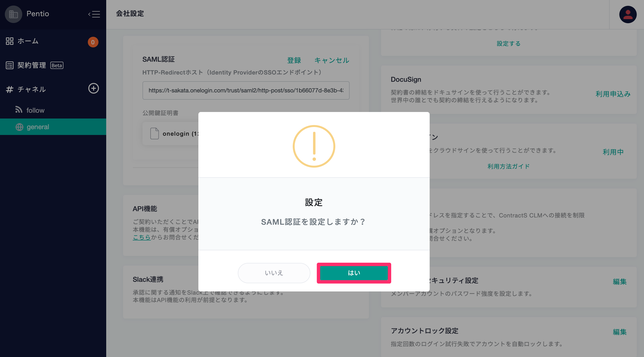The image size is (644, 357).
Task: Click the Beta badge label
Action: [57, 65]
